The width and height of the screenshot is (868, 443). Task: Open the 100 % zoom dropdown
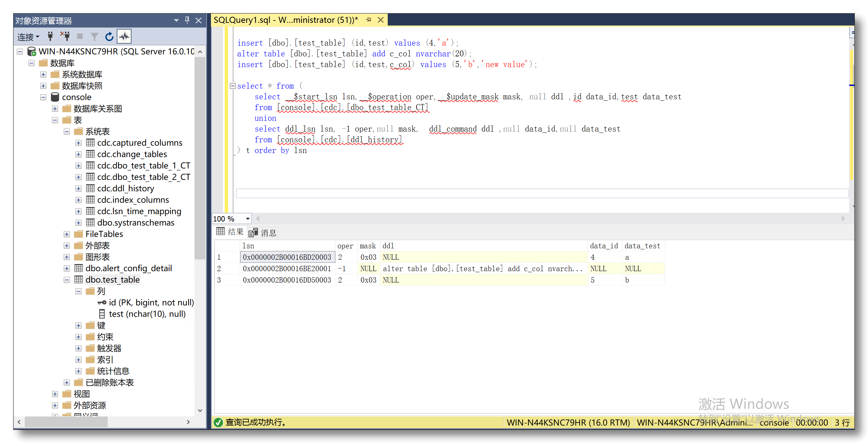[x=248, y=218]
